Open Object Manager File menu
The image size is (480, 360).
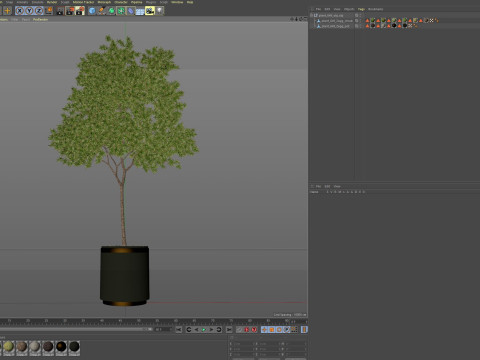[x=318, y=9]
